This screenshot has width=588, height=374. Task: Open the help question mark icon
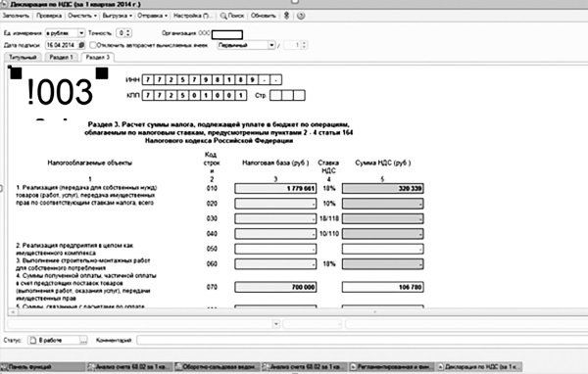tap(301, 16)
